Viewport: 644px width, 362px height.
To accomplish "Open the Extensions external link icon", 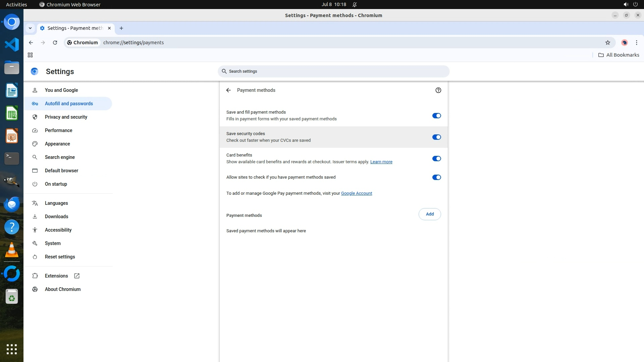I will [77, 276].
